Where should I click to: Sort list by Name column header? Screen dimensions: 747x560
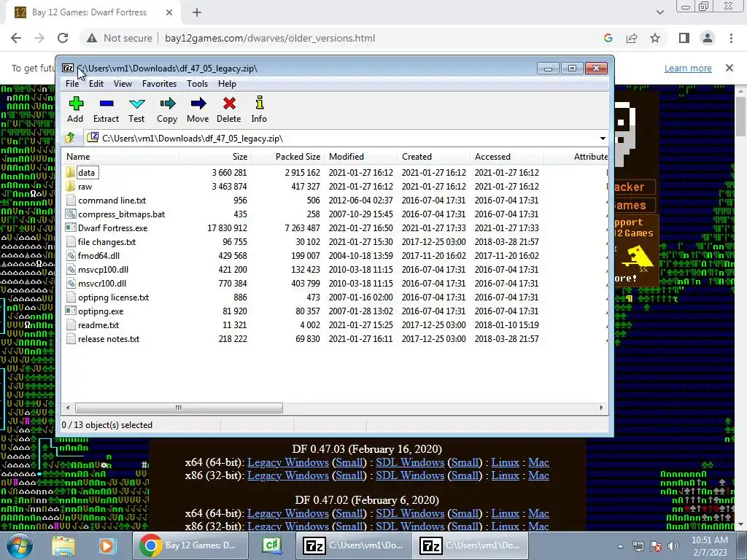[x=120, y=157]
